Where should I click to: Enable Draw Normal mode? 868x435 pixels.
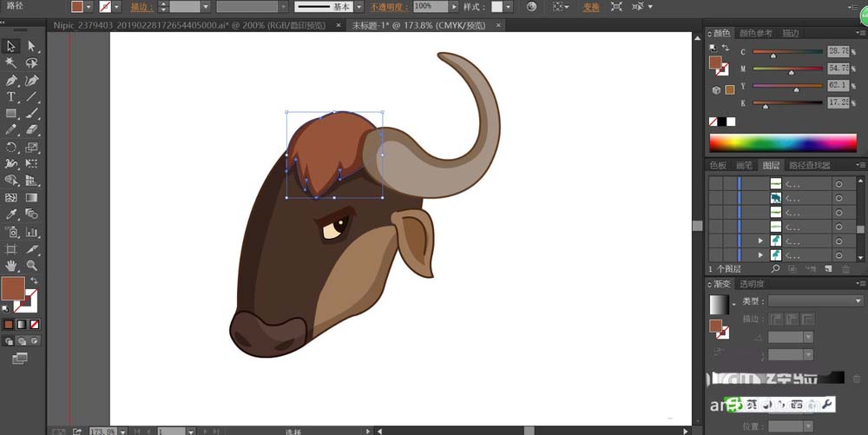click(x=9, y=341)
